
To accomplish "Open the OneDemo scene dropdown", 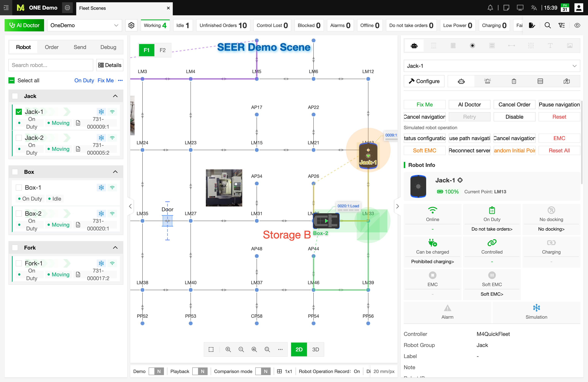I will [x=84, y=25].
